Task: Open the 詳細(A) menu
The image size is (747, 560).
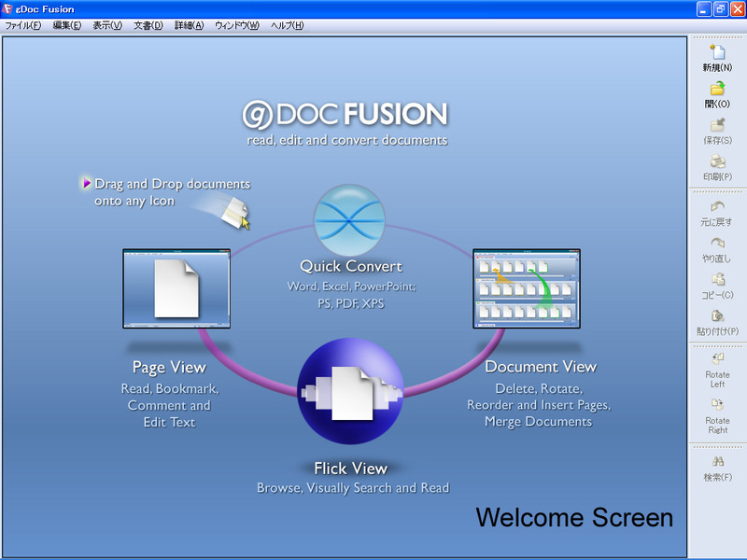Action: [190, 26]
